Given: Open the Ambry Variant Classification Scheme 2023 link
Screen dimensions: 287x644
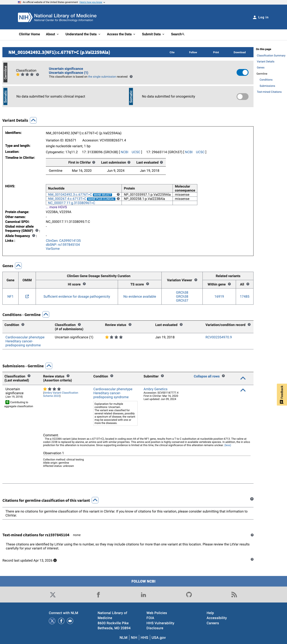Looking at the screenshot, I should point(61,394).
